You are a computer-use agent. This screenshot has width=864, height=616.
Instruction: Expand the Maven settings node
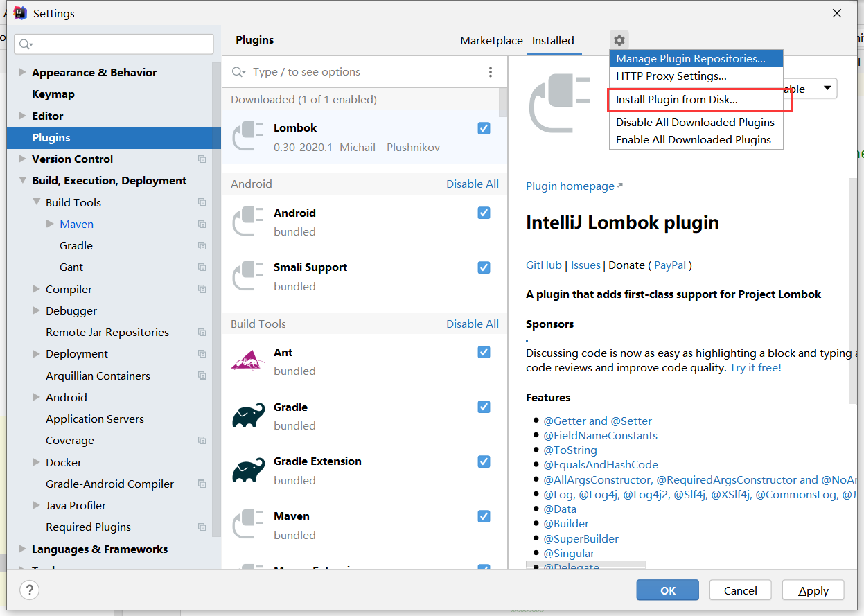50,224
